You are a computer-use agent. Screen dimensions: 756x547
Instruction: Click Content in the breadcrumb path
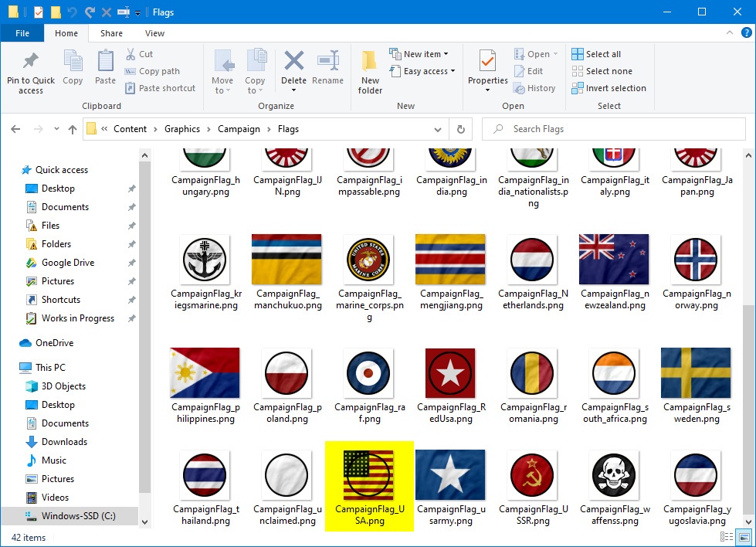click(x=131, y=129)
